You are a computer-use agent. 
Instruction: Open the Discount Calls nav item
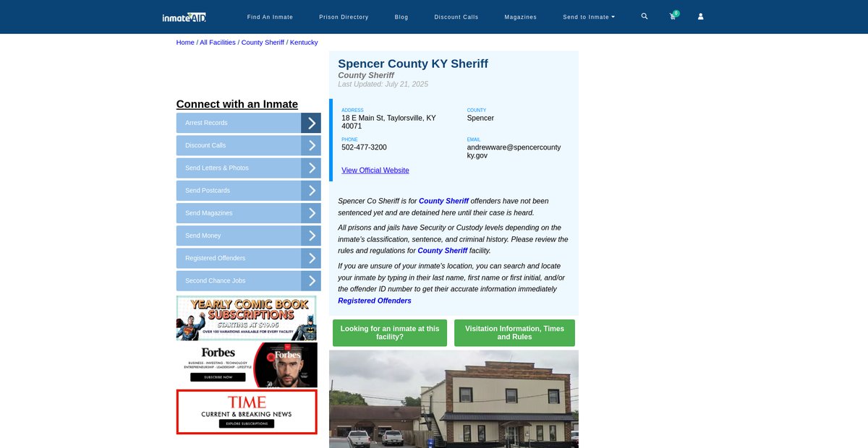tap(456, 17)
